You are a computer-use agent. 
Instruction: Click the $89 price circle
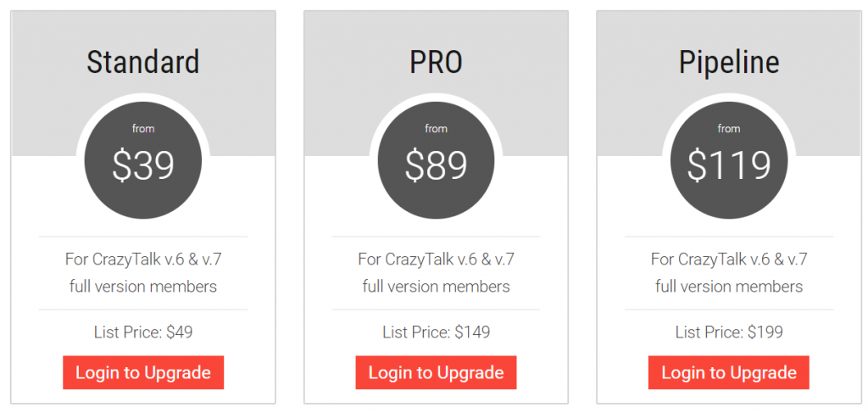point(436,160)
